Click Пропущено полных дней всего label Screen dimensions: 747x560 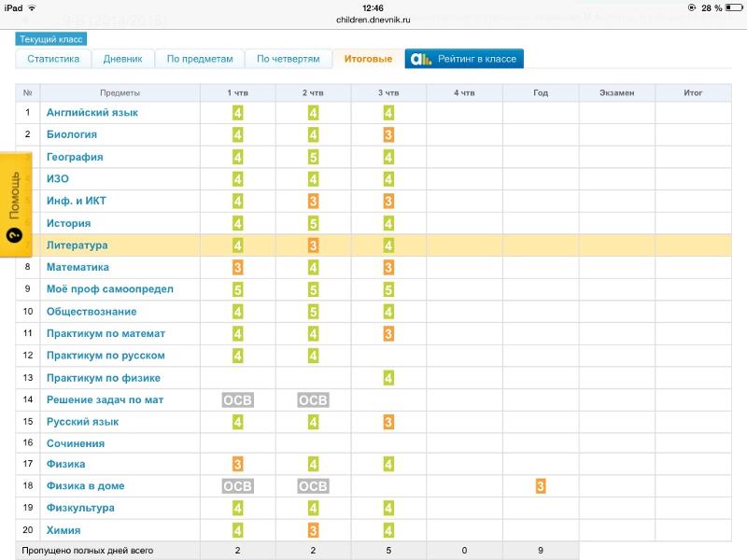tap(87, 551)
